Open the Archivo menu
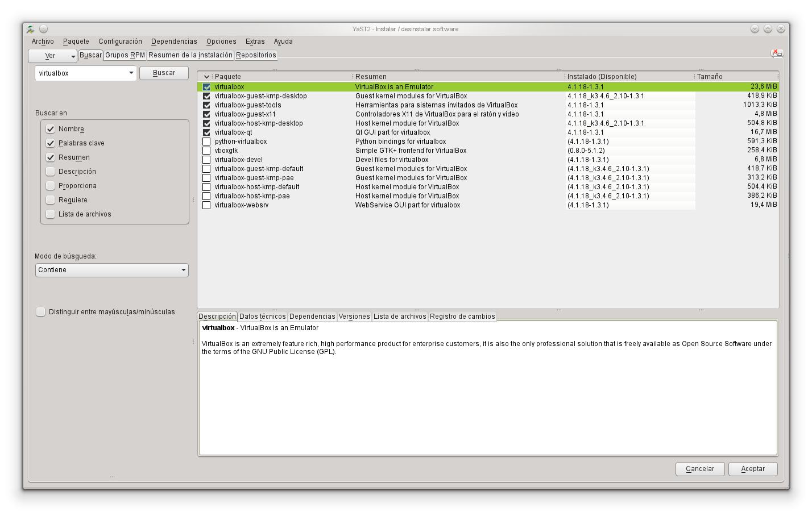The height and width of the screenshot is (512, 812). [x=43, y=41]
